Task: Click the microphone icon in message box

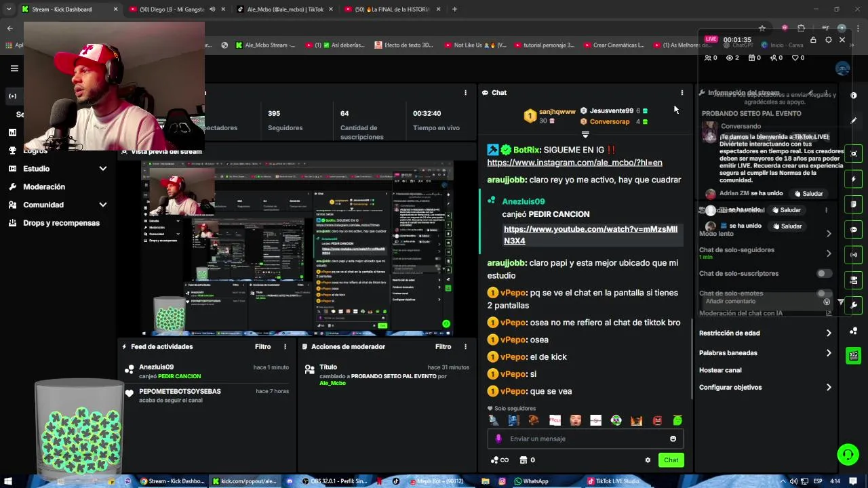Action: click(x=498, y=439)
